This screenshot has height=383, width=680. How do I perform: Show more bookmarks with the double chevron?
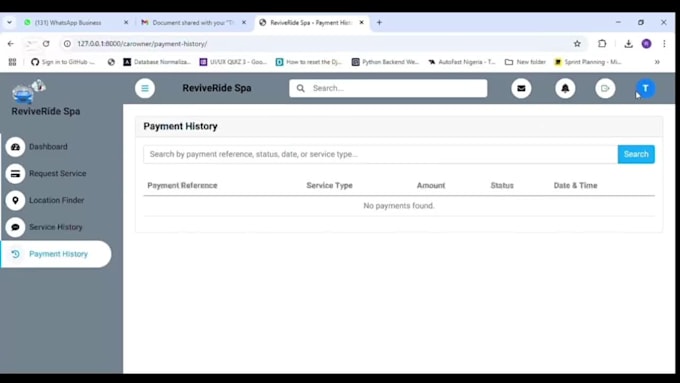point(657,62)
